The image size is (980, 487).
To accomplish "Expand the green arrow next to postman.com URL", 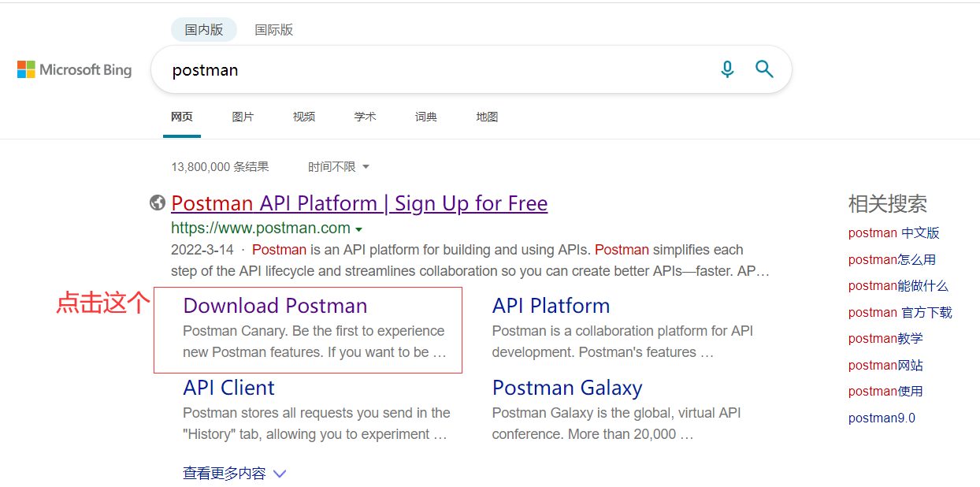I will pos(359,229).
